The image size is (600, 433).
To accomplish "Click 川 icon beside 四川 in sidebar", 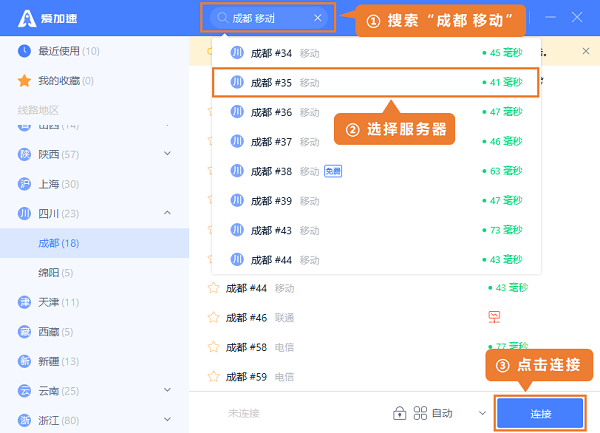I will [x=24, y=213].
